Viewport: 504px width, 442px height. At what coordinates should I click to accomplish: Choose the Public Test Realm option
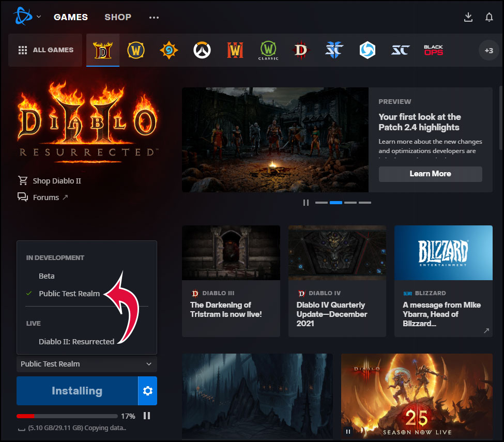tap(69, 294)
